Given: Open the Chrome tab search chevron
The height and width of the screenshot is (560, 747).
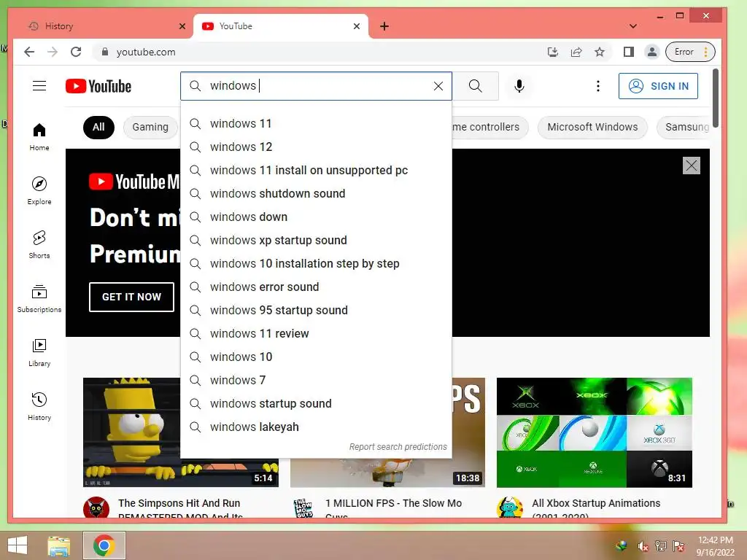Looking at the screenshot, I should [x=633, y=26].
